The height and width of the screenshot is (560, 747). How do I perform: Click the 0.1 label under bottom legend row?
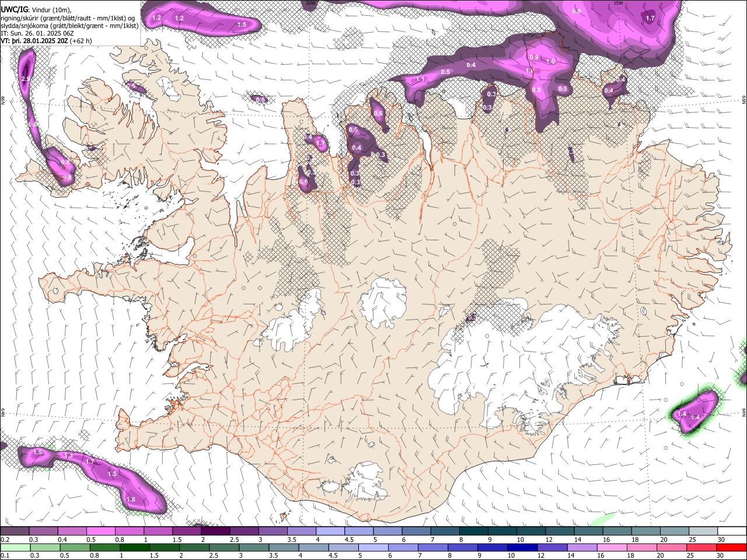5,555
